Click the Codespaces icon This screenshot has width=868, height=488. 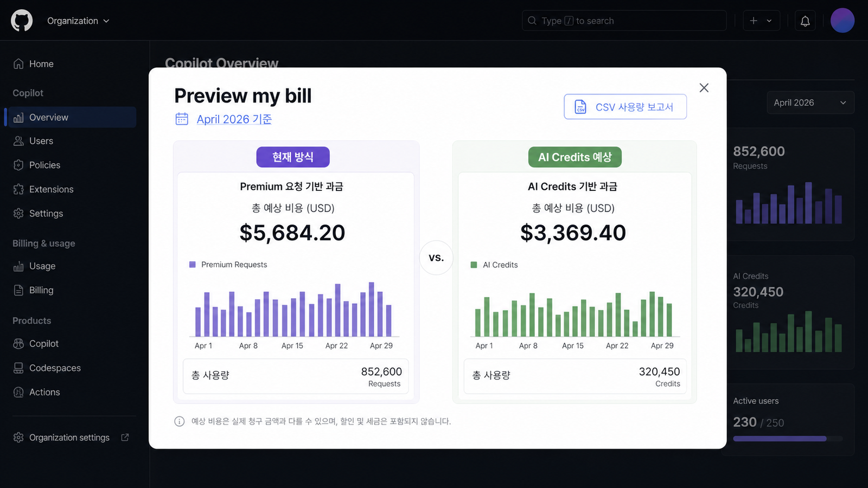pyautogui.click(x=18, y=368)
